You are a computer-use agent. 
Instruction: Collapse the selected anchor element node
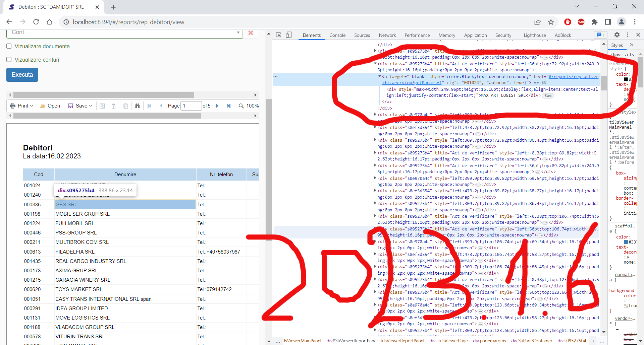click(x=380, y=77)
